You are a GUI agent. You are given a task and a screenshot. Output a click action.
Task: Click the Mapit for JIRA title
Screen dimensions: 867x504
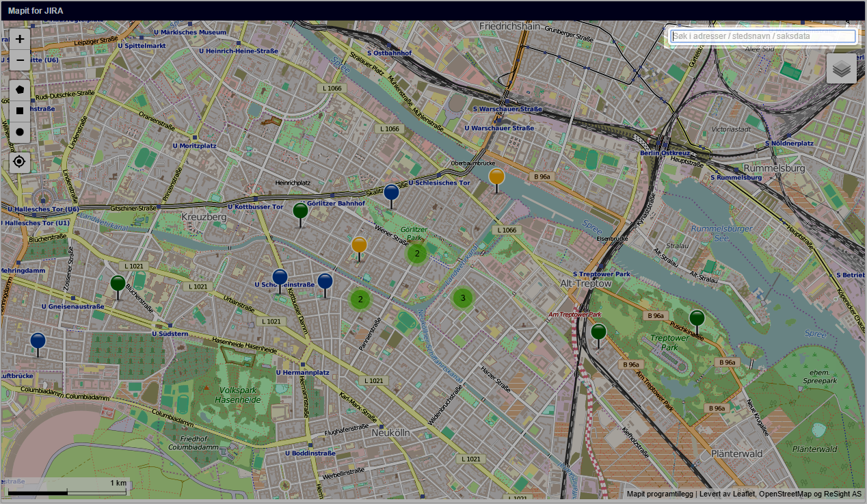click(x=36, y=10)
